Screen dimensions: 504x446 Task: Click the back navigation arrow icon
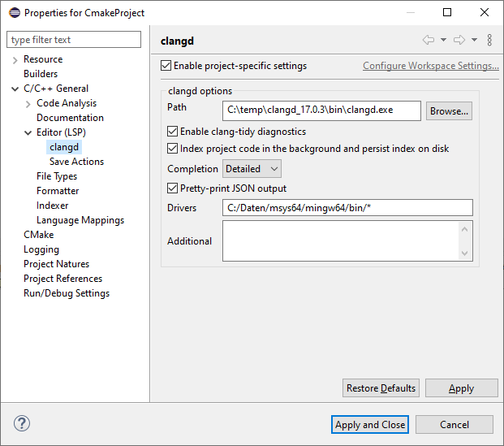tap(429, 40)
